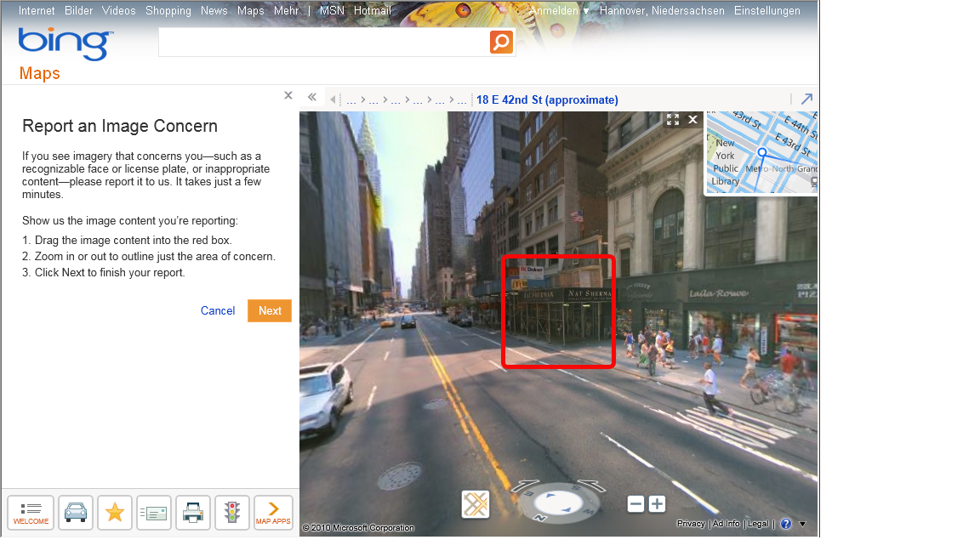Viewport: 980px width, 551px height.
Task: Open the Legal link
Action: tap(758, 524)
